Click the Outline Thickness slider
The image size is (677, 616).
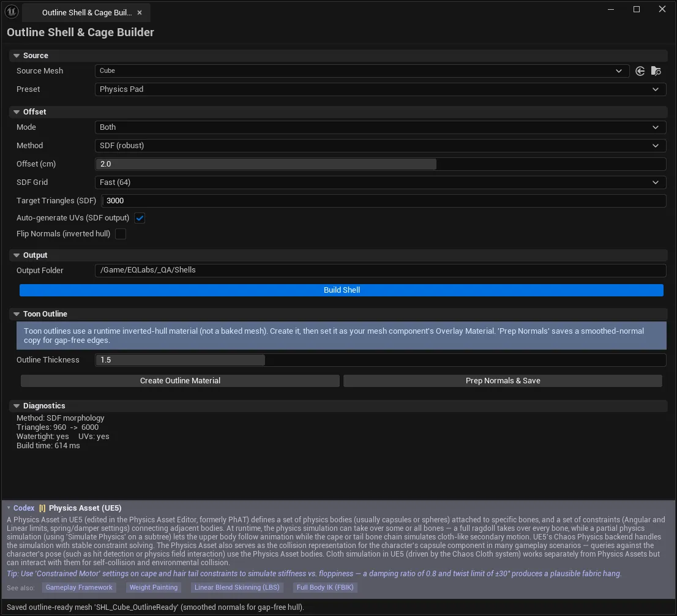click(380, 360)
